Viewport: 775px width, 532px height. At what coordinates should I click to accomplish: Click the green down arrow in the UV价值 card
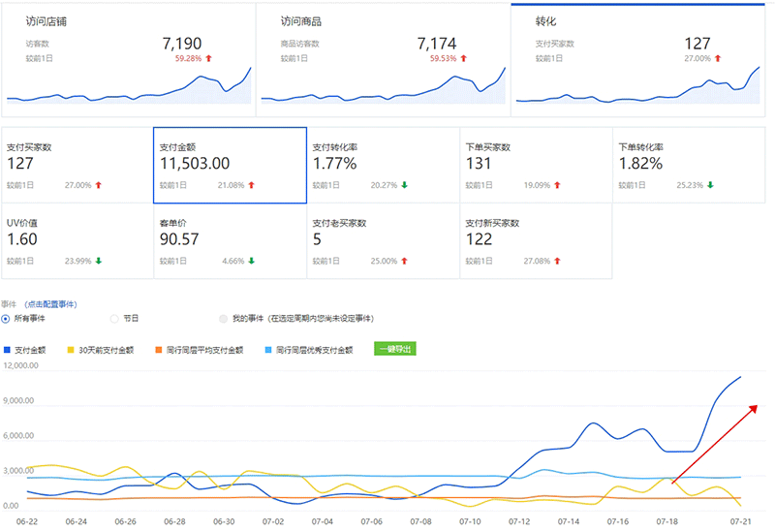[x=98, y=261]
